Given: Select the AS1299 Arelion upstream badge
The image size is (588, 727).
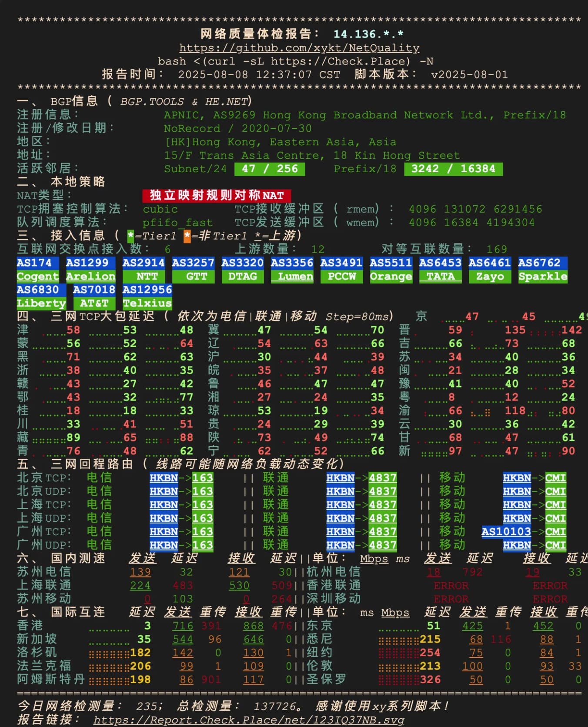Looking at the screenshot, I should 90,270.
